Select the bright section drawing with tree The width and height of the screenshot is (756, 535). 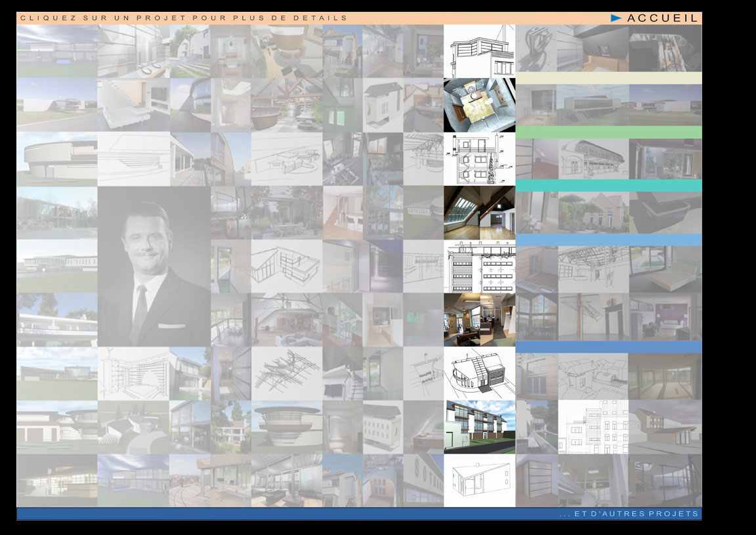479,160
